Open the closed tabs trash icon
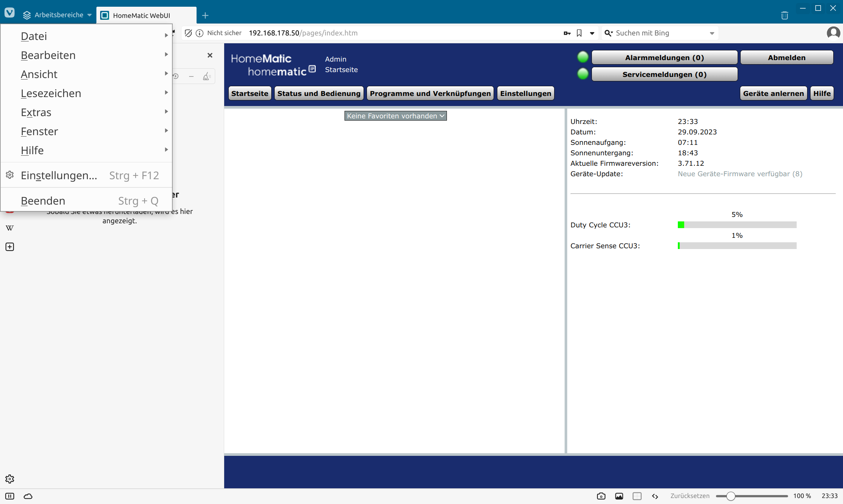The image size is (843, 504). click(x=784, y=15)
